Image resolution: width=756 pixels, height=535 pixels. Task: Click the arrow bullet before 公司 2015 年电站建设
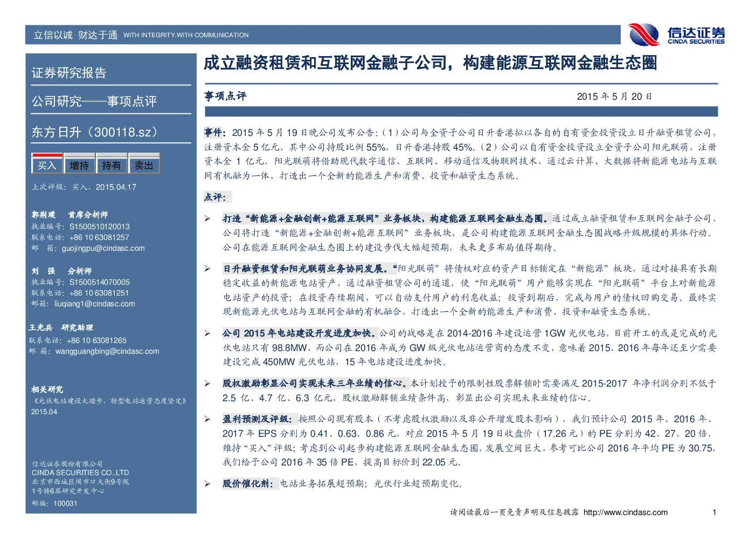(x=207, y=333)
